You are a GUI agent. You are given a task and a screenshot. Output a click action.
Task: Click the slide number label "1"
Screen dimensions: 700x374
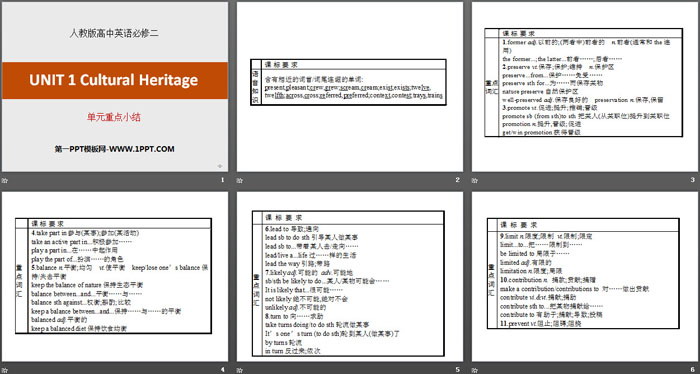222,180
